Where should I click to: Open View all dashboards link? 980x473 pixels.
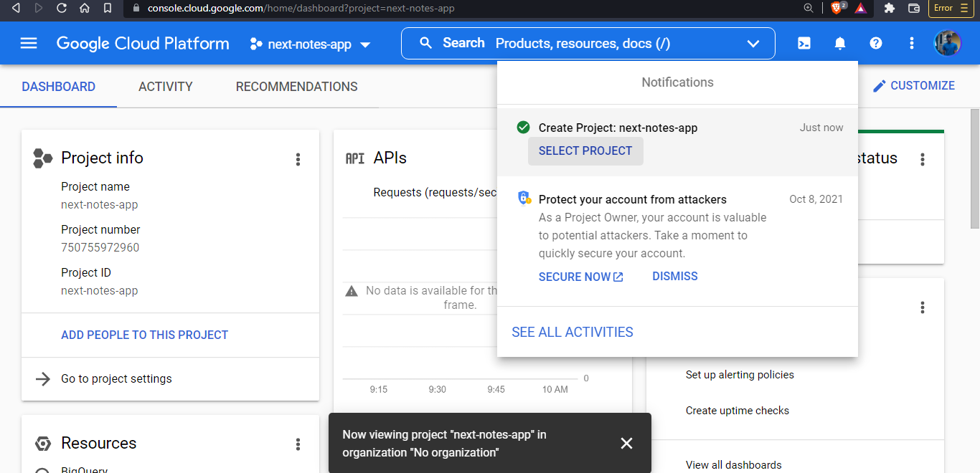(734, 465)
